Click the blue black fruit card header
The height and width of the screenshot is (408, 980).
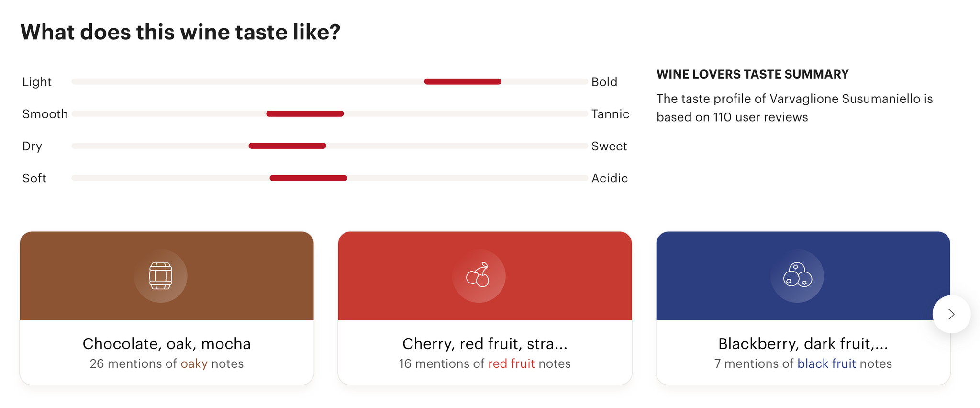(x=803, y=276)
